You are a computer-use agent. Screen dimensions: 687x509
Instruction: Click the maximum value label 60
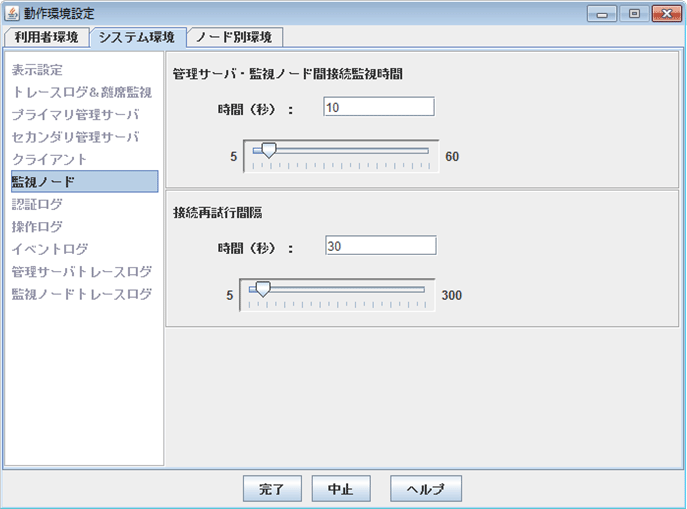pos(452,156)
